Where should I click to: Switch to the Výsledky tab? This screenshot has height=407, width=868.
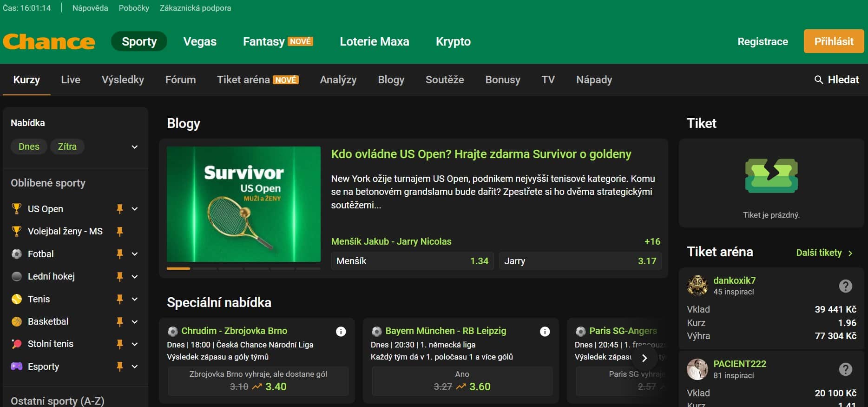(x=123, y=80)
